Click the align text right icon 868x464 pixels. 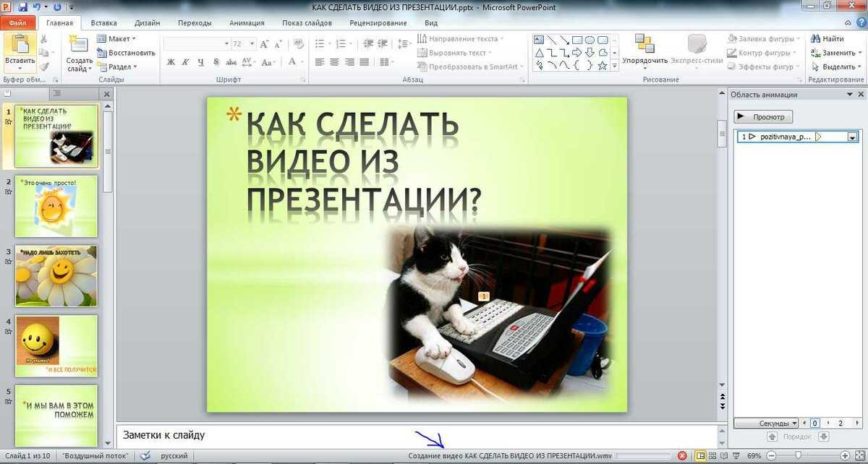[x=349, y=62]
